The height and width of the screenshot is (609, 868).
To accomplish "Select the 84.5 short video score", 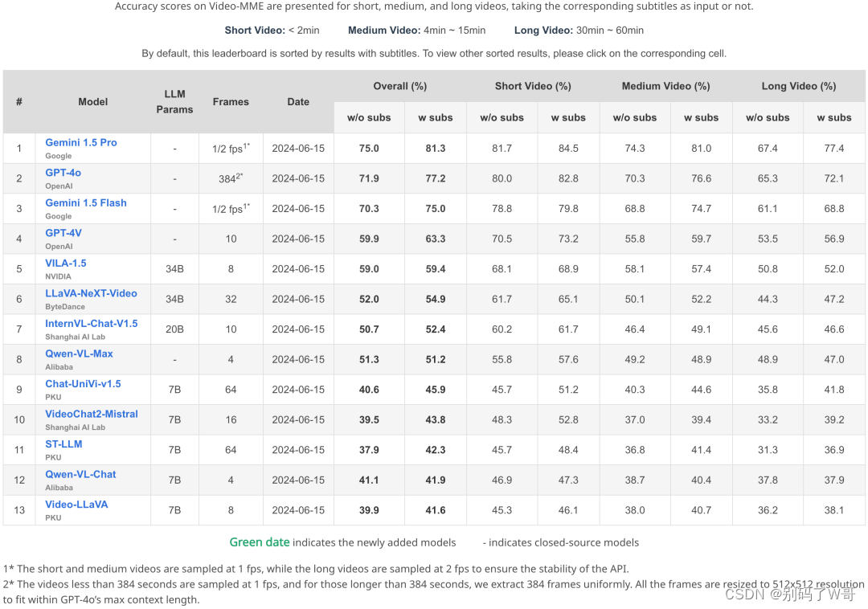I will (568, 149).
